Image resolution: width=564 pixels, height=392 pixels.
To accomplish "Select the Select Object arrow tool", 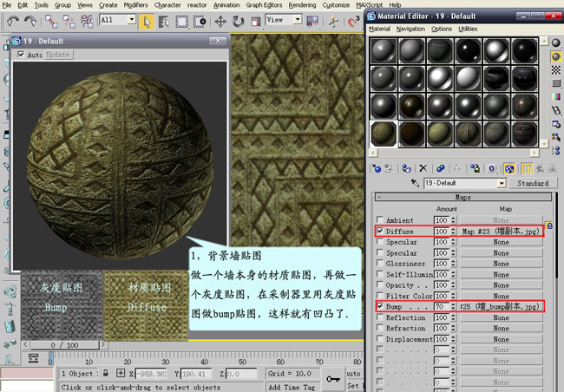I will (147, 20).
